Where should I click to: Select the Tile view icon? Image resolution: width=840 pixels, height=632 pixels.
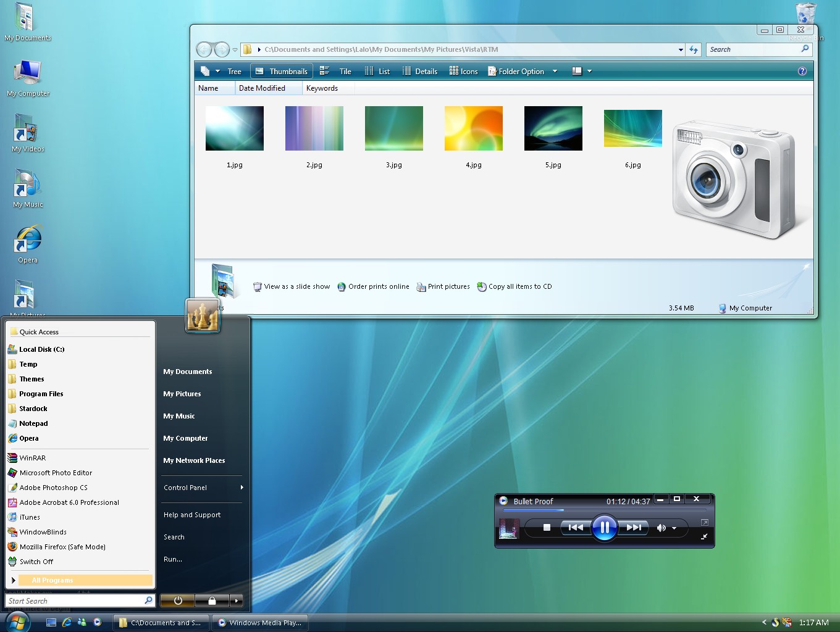pyautogui.click(x=338, y=70)
